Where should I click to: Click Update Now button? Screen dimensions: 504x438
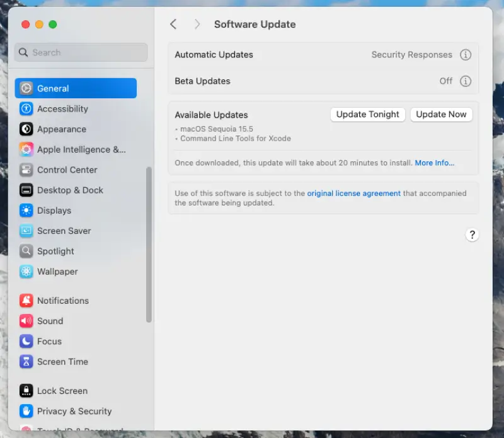click(x=442, y=115)
